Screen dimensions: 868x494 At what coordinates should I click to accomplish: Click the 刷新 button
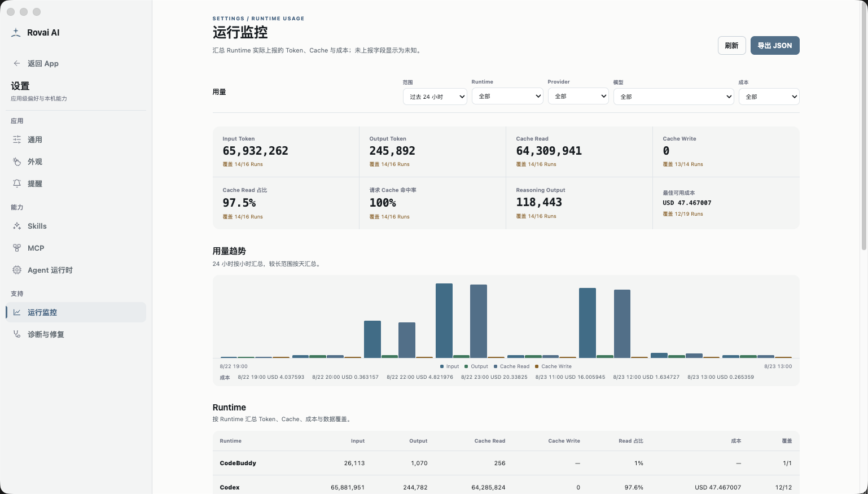click(x=731, y=46)
